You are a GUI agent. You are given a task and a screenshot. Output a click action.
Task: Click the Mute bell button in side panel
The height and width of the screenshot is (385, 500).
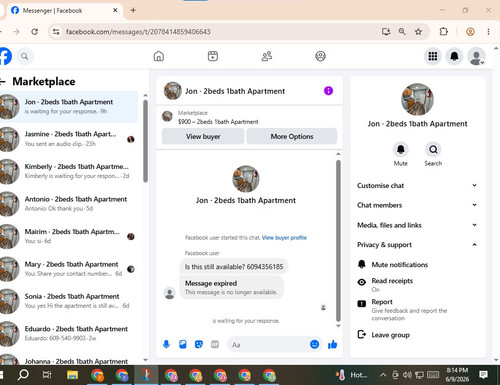pos(401,150)
